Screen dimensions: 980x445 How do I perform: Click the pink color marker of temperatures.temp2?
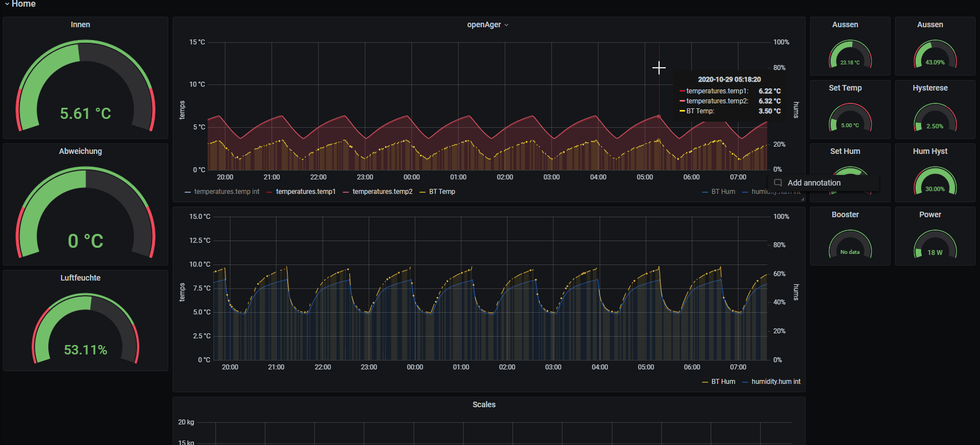coord(346,192)
